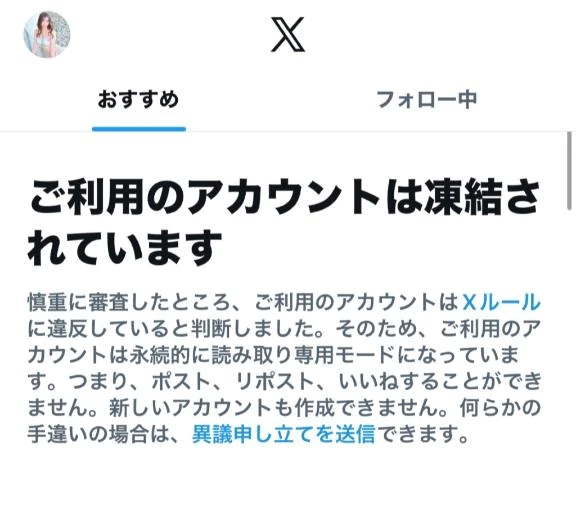Select the ご利用のアカウントは凍結さ heading line

click(285, 196)
